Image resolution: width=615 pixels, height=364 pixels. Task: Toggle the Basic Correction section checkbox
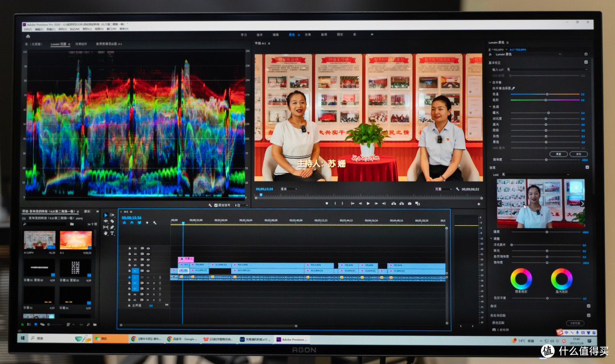(x=586, y=62)
